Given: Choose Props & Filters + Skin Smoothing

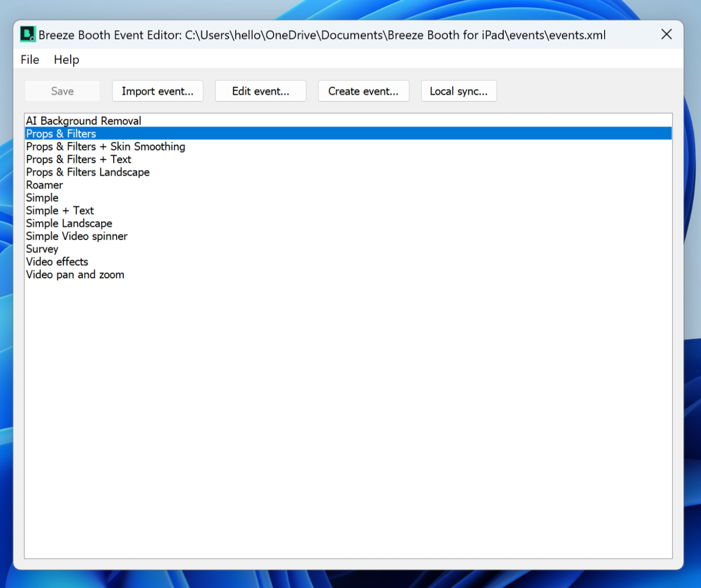Looking at the screenshot, I should point(105,147).
